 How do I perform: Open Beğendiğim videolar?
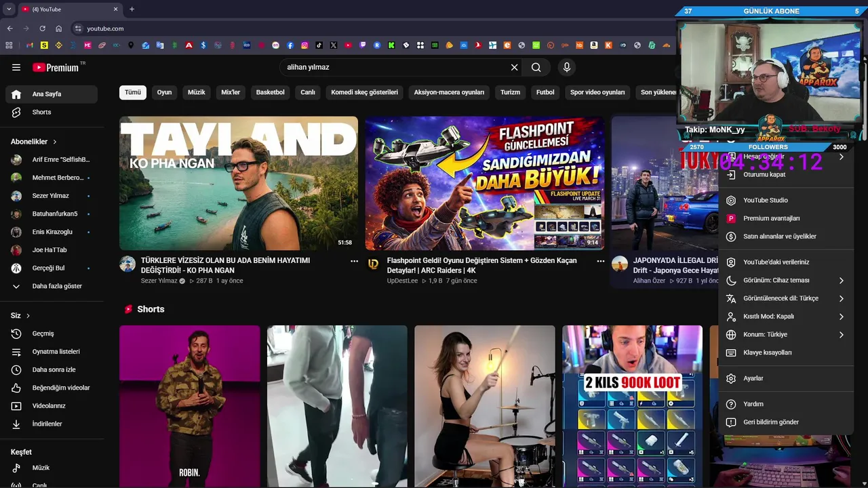coord(52,388)
